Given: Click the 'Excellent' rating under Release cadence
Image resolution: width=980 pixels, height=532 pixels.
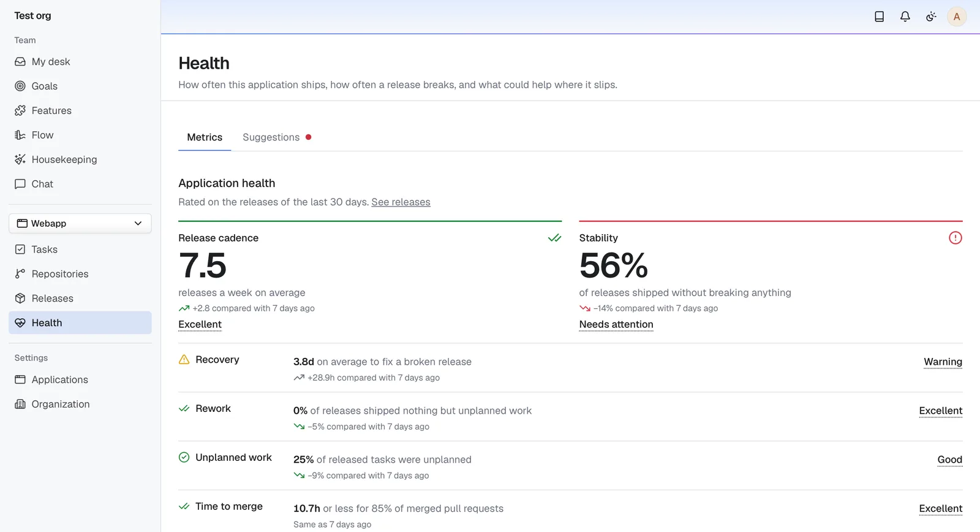Looking at the screenshot, I should coord(200,324).
